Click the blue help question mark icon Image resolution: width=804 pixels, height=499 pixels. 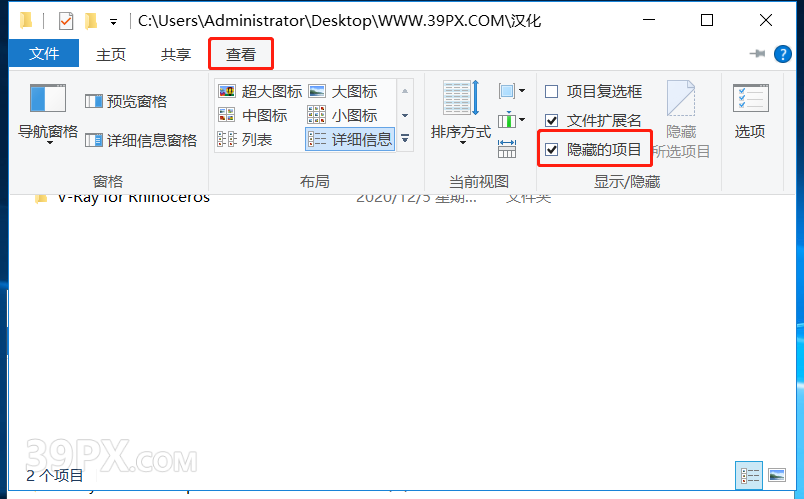click(x=782, y=54)
